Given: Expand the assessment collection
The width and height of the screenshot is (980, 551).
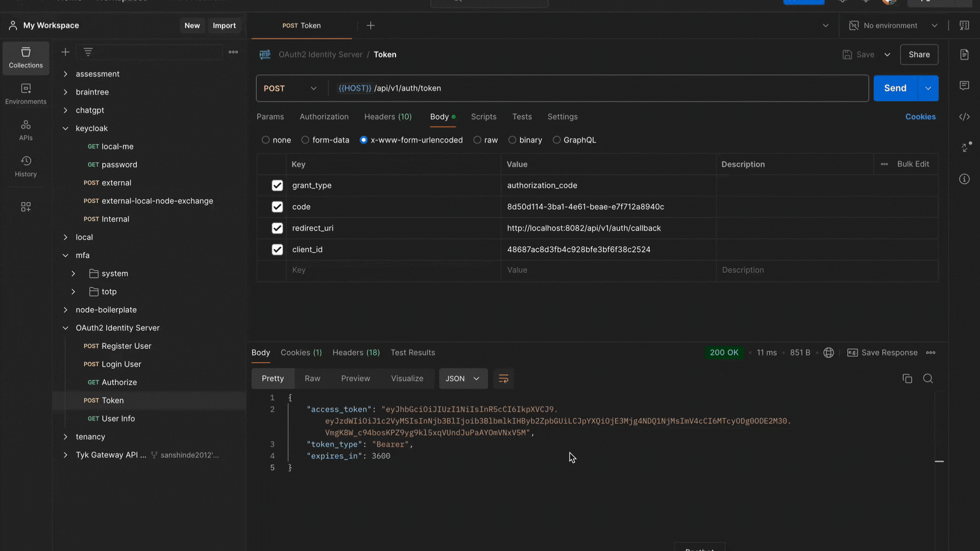Looking at the screenshot, I should (65, 74).
